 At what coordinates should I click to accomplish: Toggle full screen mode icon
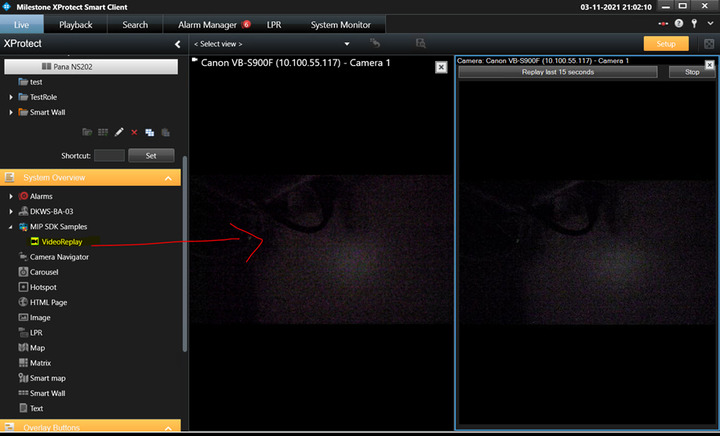point(709,44)
